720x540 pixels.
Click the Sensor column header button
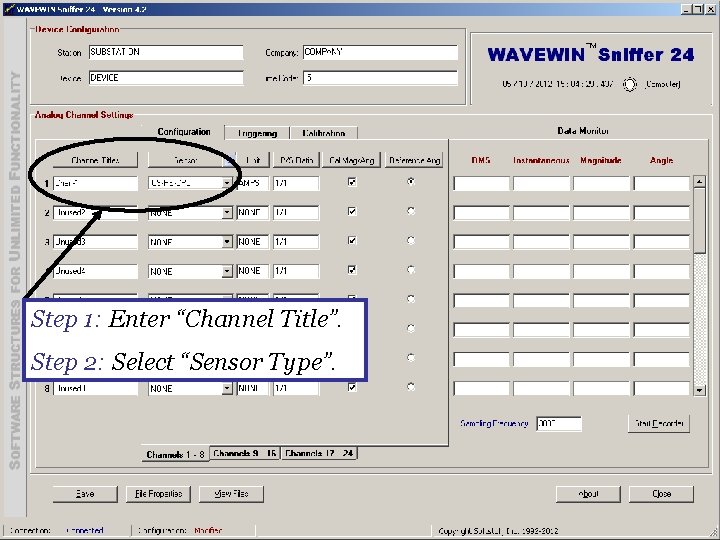(x=186, y=160)
